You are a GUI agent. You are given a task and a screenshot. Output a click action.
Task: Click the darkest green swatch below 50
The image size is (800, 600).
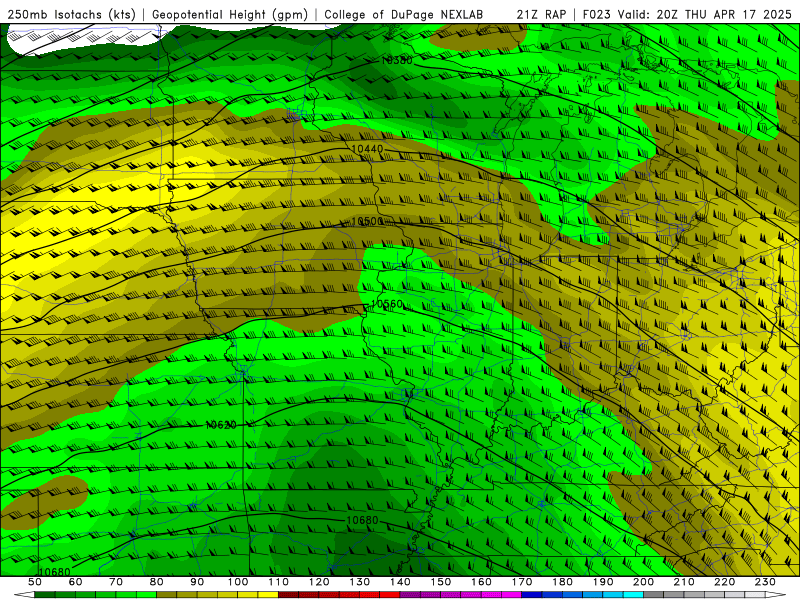44,595
